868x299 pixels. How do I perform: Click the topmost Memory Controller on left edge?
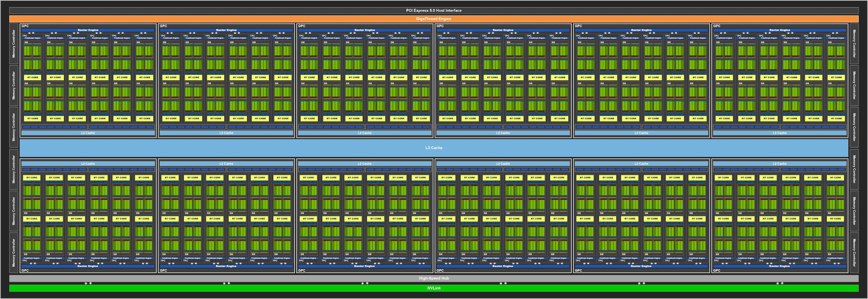click(x=14, y=44)
